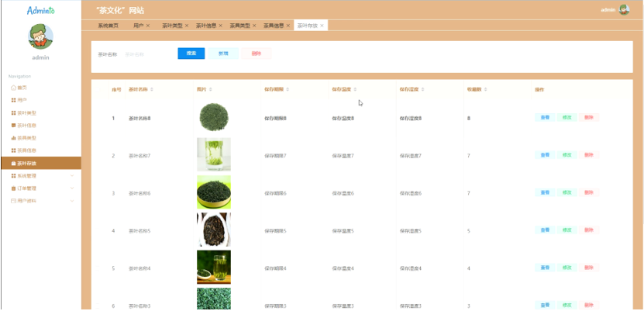Open tea image in row 茶叶名称8

click(x=214, y=118)
